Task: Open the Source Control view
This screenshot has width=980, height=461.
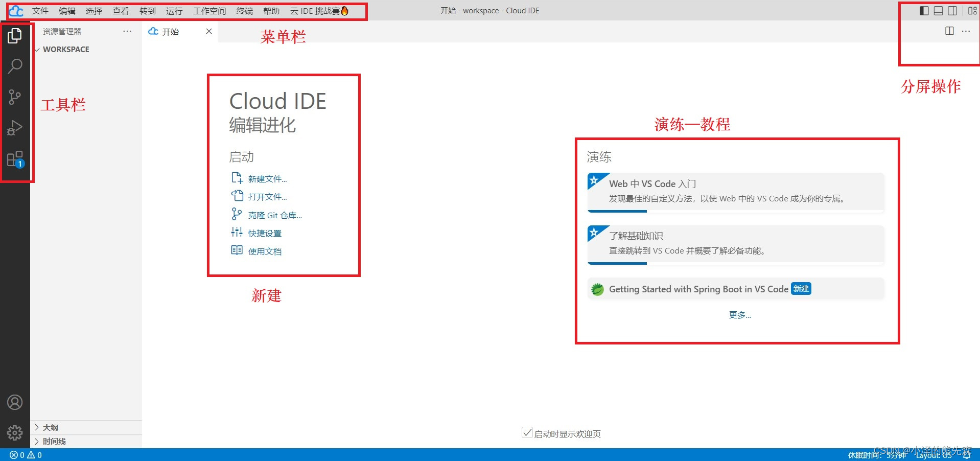Action: coord(15,97)
